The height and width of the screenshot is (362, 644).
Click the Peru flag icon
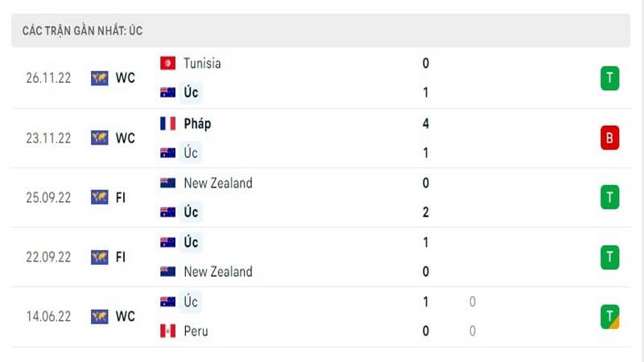(x=167, y=331)
